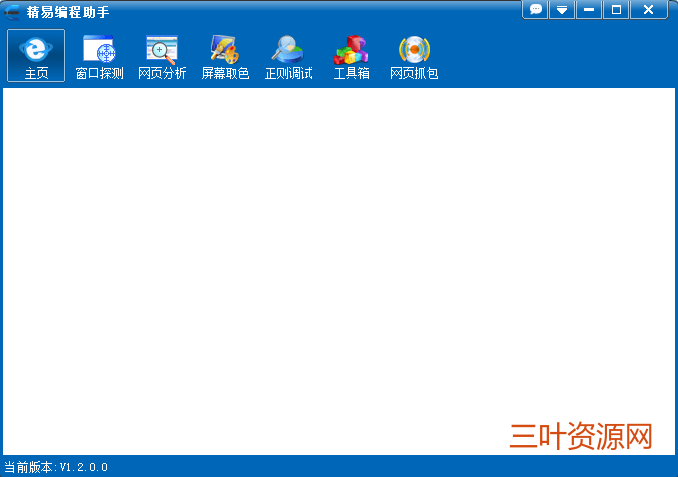The height and width of the screenshot is (477, 678).
Task: Open the 窗口探测 window detection tool
Action: pyautogui.click(x=99, y=49)
